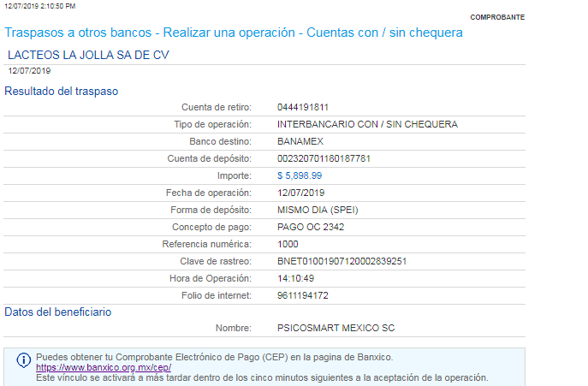588x386 pixels.
Task: Click the timestamp 12/07/2019 2:10:50 PM
Action: tap(39, 6)
